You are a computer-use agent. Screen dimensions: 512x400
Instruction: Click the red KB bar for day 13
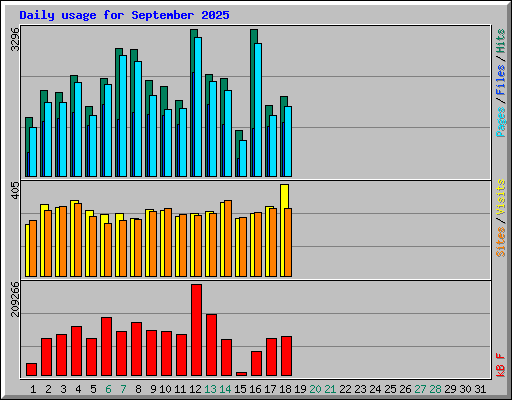pos(211,345)
